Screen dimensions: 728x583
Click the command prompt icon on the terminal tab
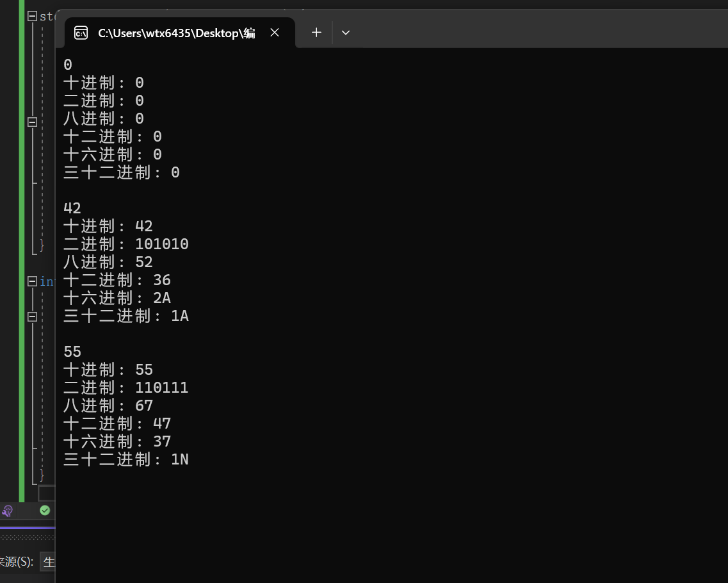81,32
